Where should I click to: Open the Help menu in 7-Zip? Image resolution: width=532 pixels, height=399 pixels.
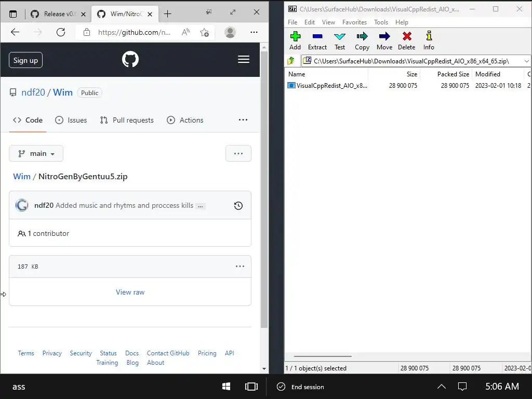pyautogui.click(x=402, y=22)
